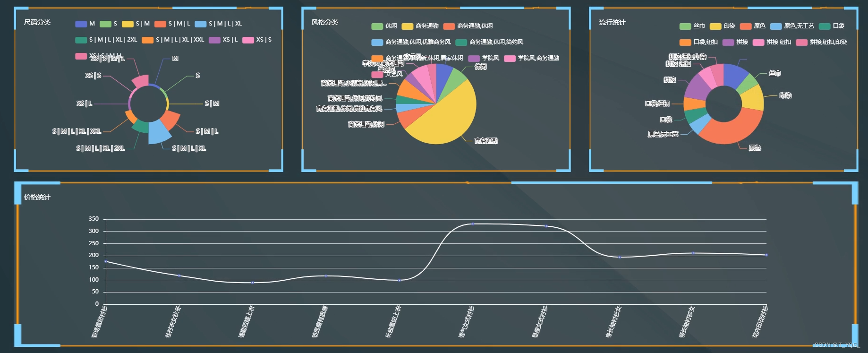Click the 350 y-axis label

pyautogui.click(x=94, y=219)
